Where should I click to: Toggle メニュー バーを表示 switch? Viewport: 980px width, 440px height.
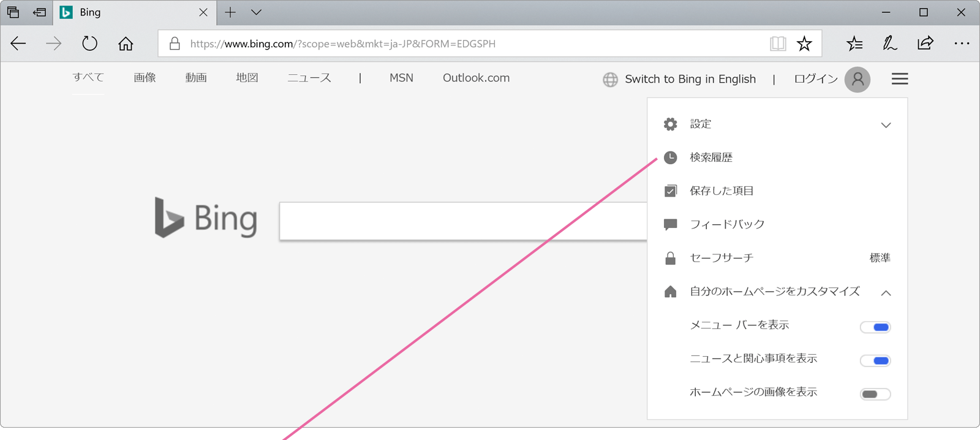coord(875,327)
